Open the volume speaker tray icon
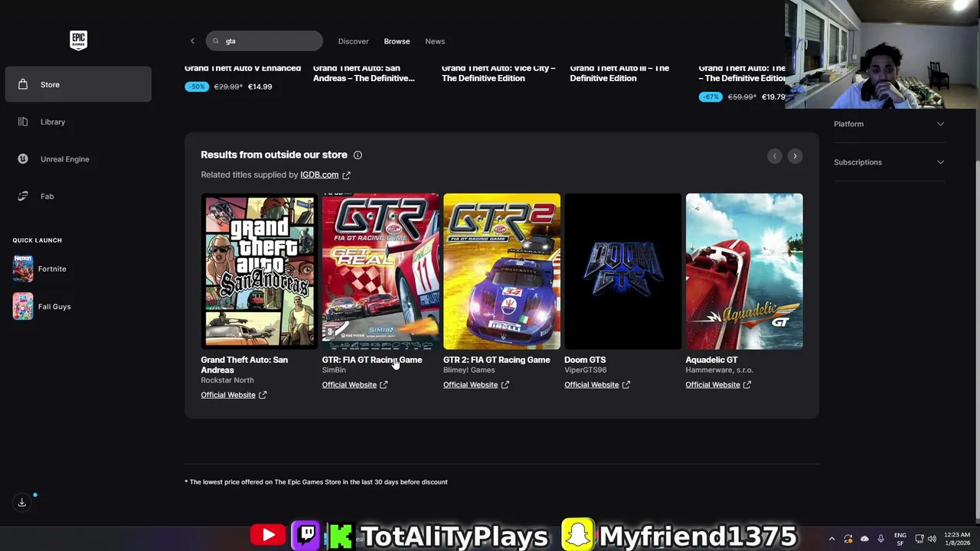The height and width of the screenshot is (551, 980). pyautogui.click(x=932, y=539)
